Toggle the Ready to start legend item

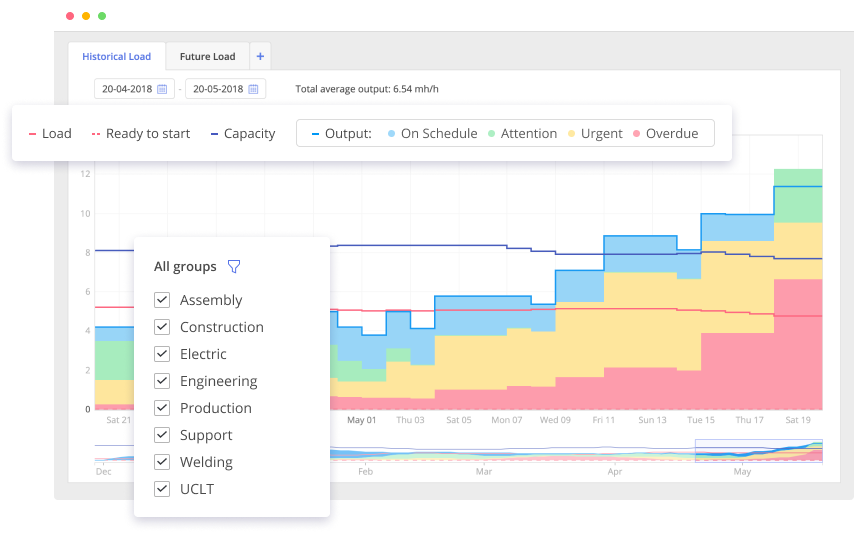point(141,134)
